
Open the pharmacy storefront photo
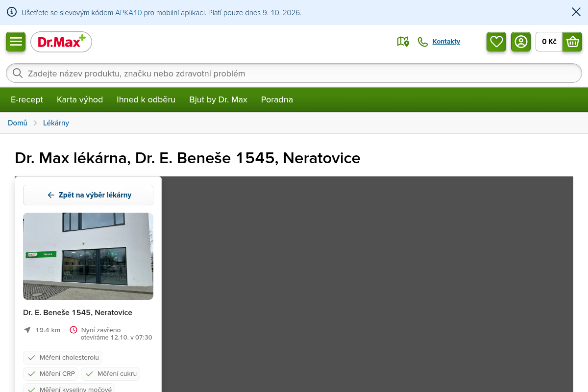pos(88,256)
